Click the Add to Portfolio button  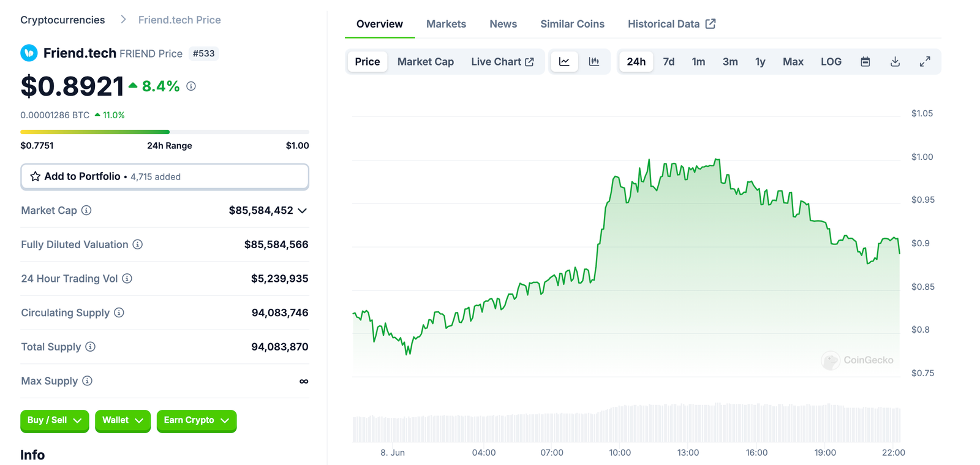coord(164,176)
